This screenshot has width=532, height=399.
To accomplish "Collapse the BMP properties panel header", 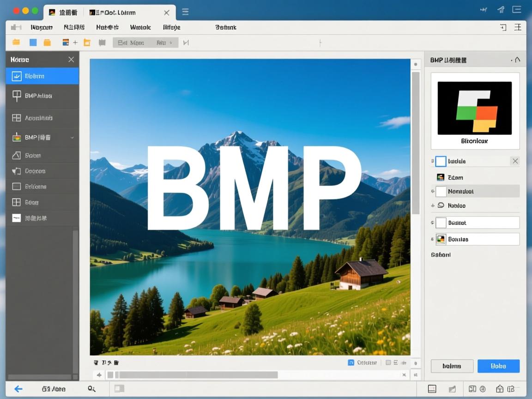I will pos(517,60).
